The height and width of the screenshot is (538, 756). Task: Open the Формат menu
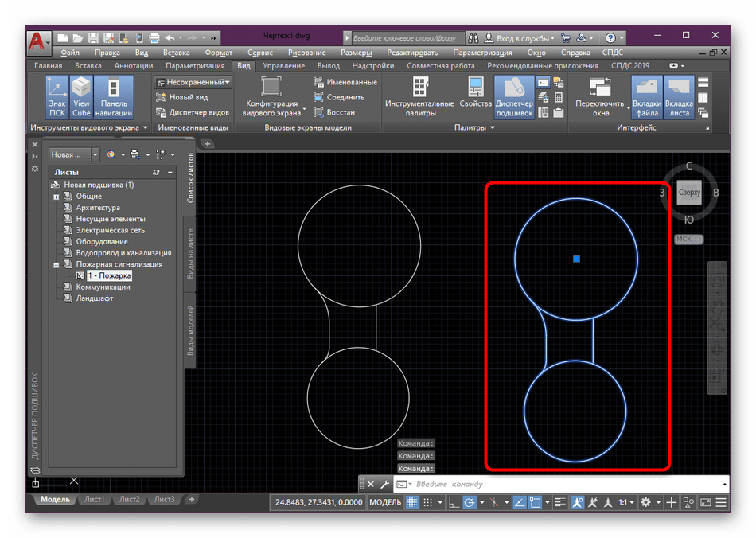[218, 53]
